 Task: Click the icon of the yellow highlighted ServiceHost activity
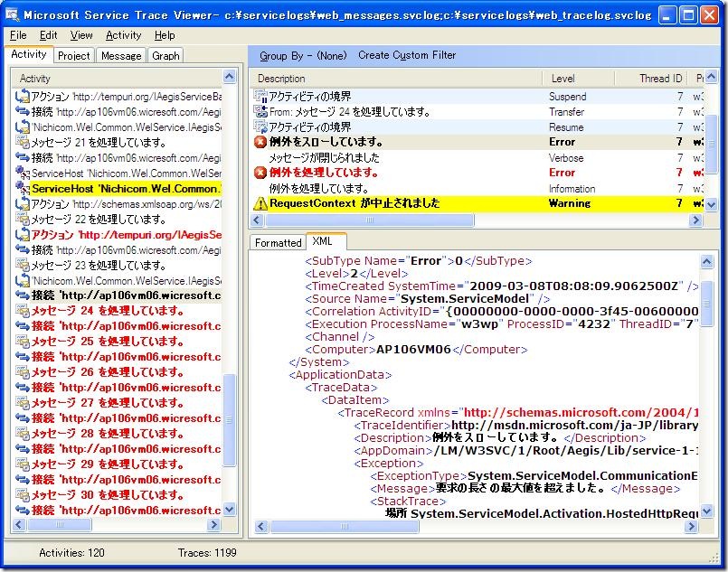[x=23, y=188]
